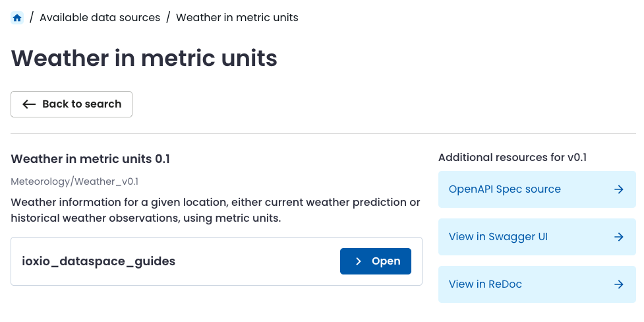Click the arrow icon on OpenAPI Spec source
Image resolution: width=644 pixels, height=322 pixels.
(618, 189)
